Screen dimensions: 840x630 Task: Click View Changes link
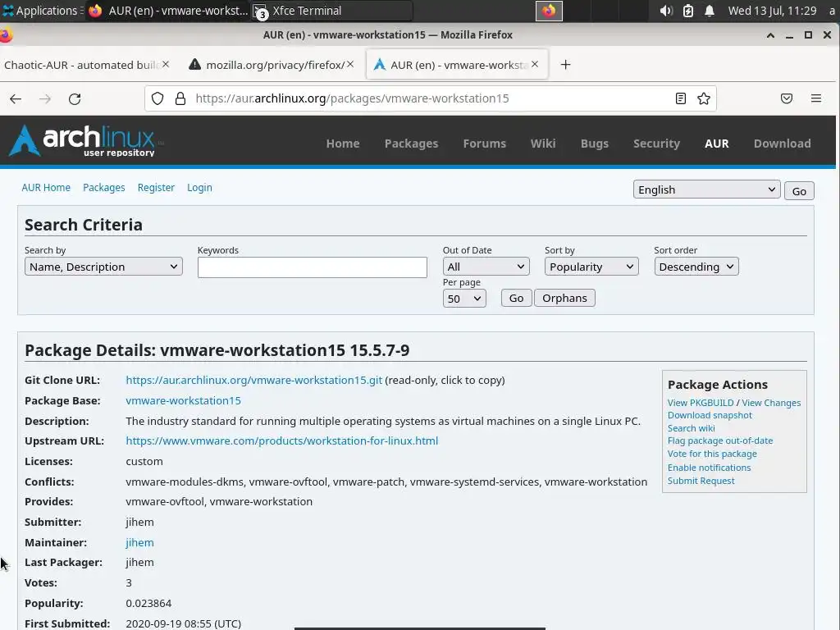click(x=771, y=403)
